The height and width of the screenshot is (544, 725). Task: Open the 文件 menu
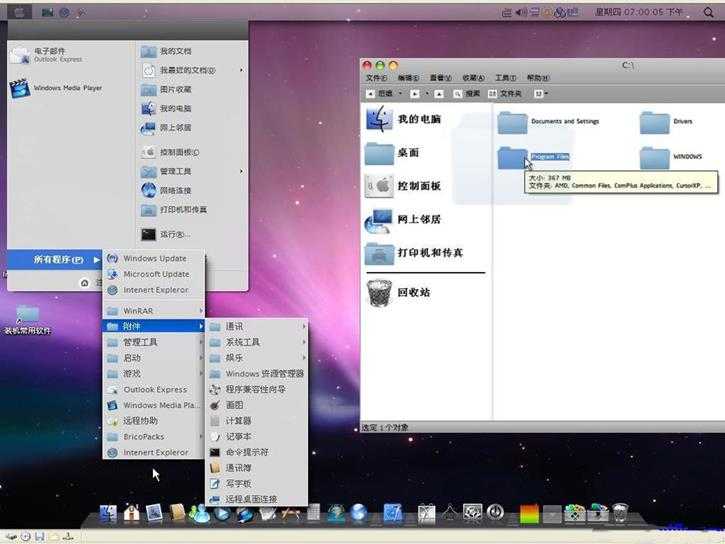pyautogui.click(x=377, y=78)
